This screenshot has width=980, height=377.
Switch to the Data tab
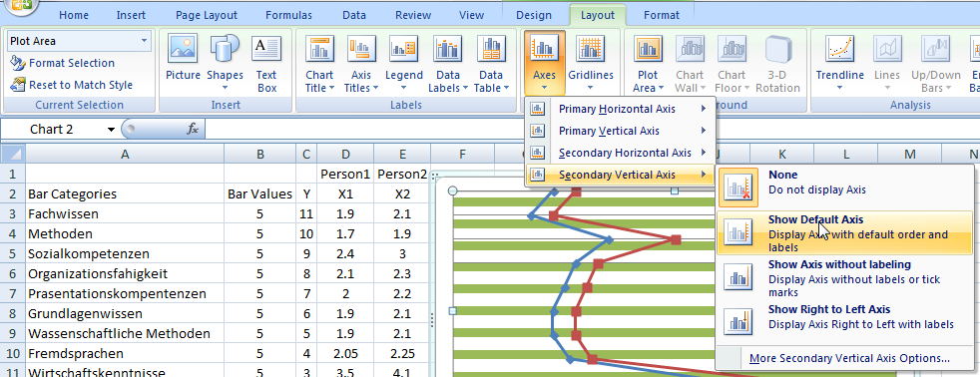pyautogui.click(x=353, y=15)
